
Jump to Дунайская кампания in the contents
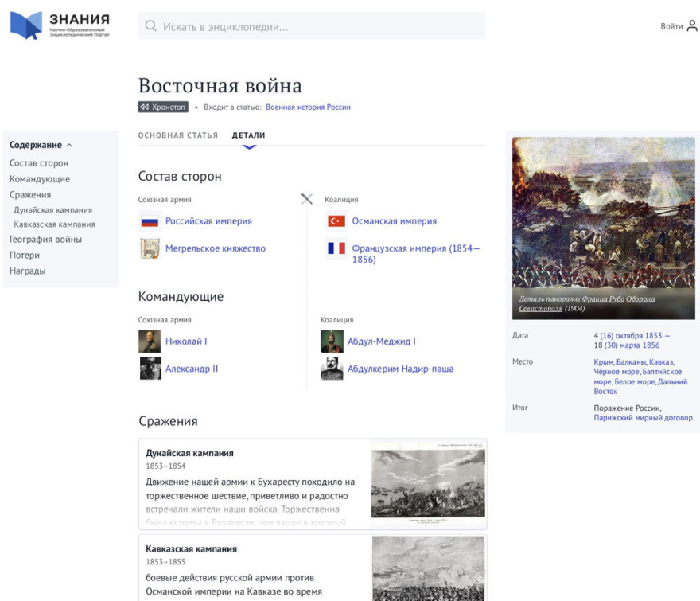click(52, 210)
